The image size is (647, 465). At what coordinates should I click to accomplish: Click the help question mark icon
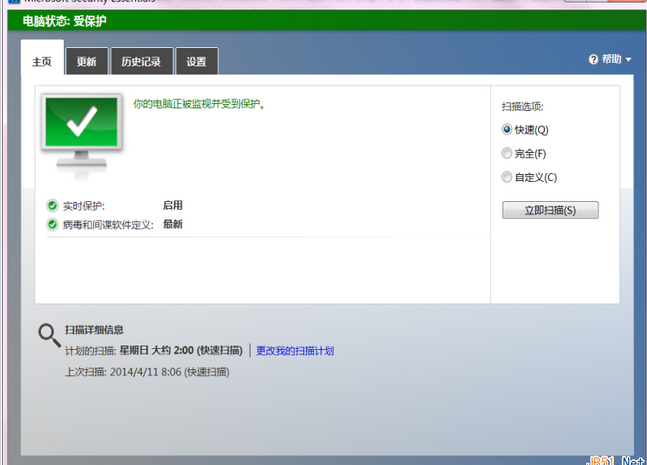tap(593, 59)
